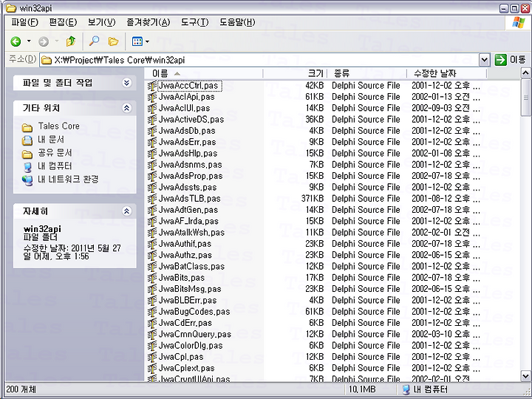Click the address bar path field
The image size is (532, 399).
point(259,60)
